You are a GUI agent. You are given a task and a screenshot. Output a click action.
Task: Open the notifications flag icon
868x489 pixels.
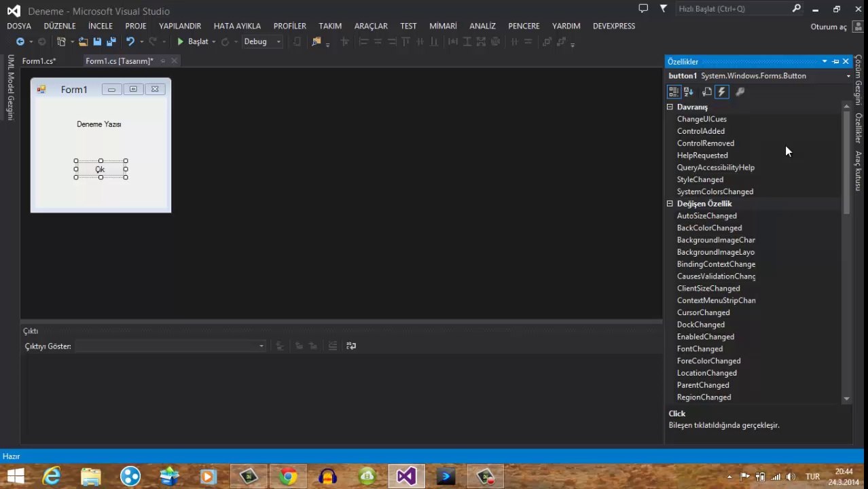tap(664, 9)
